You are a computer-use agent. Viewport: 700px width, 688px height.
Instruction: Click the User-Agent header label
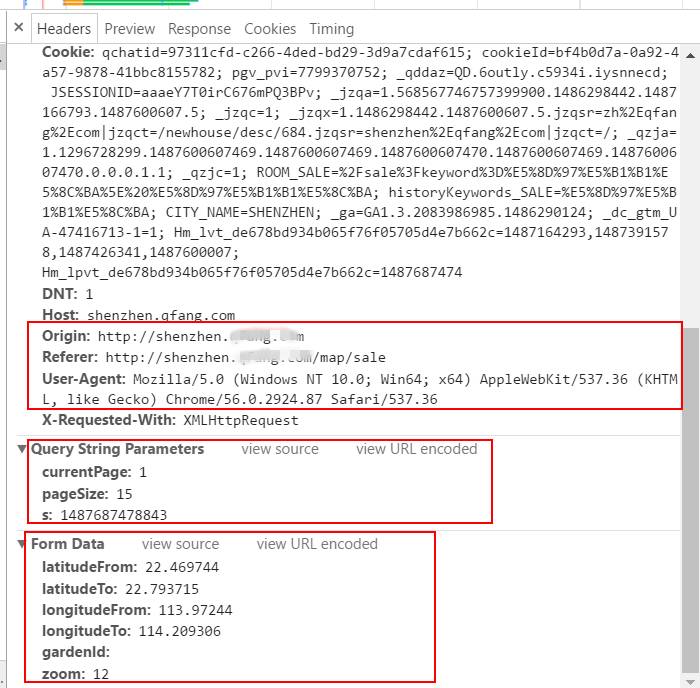click(x=83, y=379)
